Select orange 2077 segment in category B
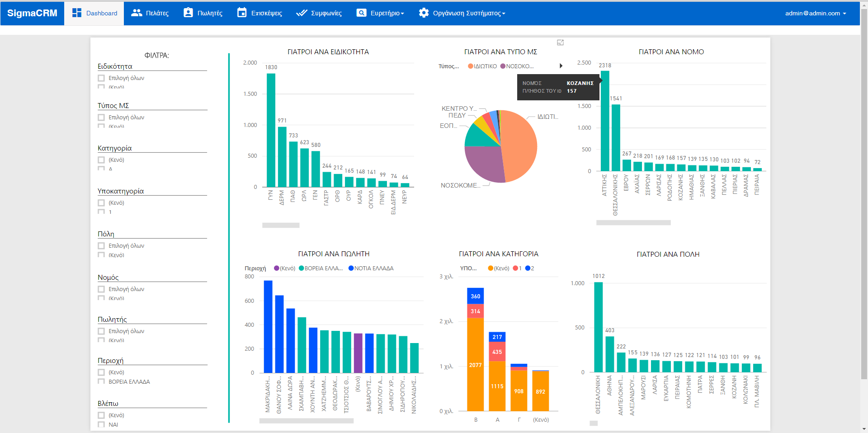868x433 pixels. (475, 364)
